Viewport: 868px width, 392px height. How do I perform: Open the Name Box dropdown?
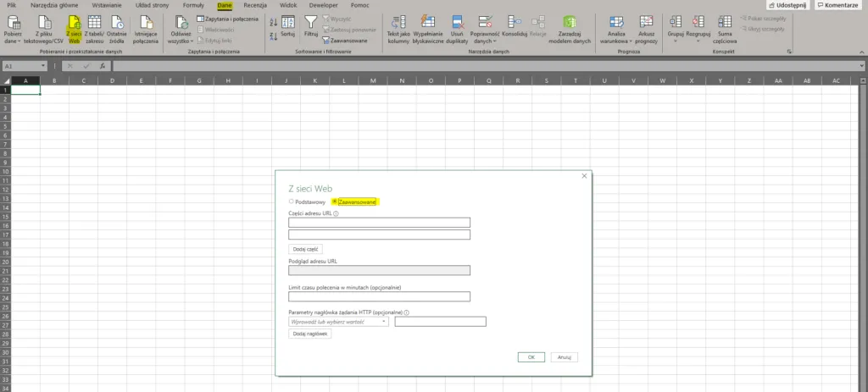click(42, 66)
